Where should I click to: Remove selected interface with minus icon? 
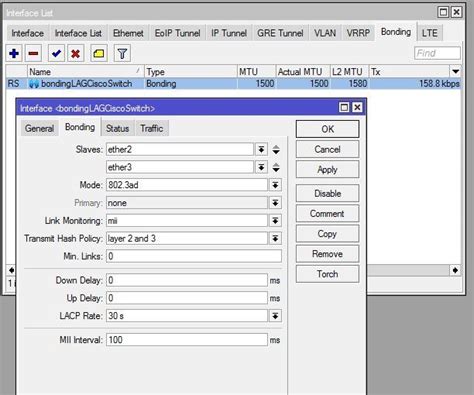click(33, 53)
